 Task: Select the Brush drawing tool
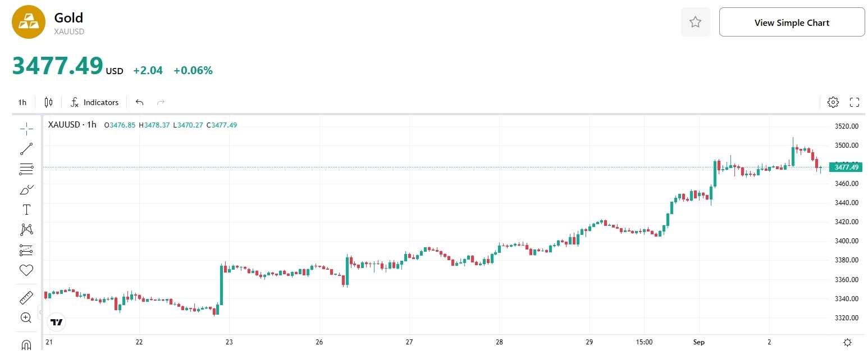click(26, 189)
